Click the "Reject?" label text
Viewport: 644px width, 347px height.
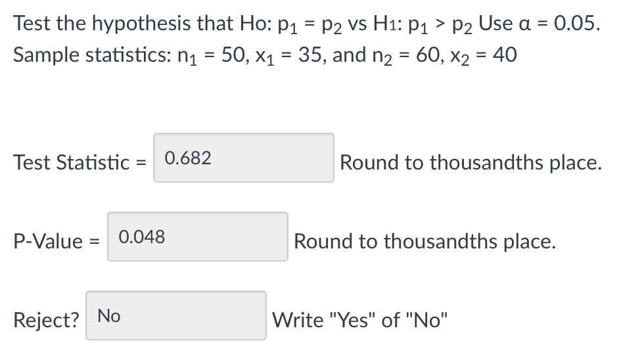(46, 320)
